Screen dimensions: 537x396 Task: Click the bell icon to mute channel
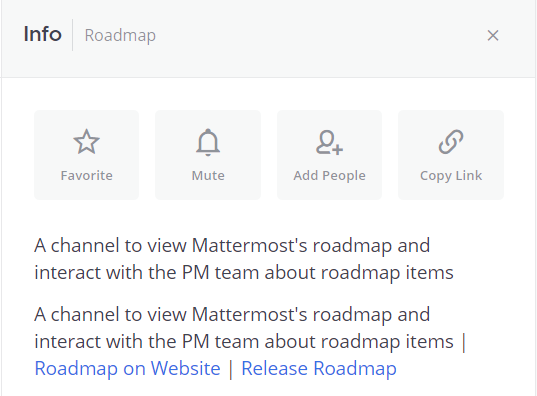click(x=208, y=142)
